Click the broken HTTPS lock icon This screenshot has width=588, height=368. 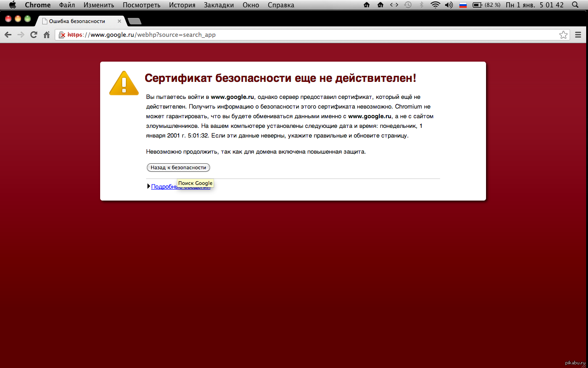coord(62,34)
